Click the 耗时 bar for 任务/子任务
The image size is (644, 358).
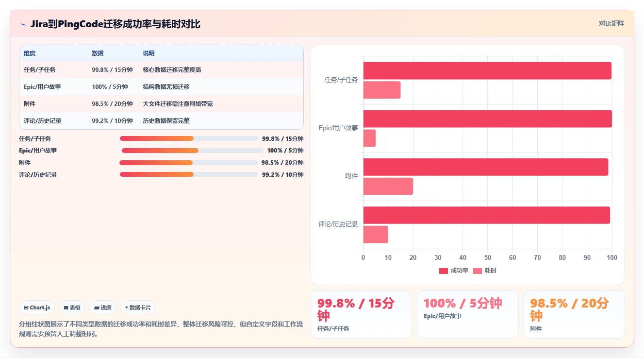pyautogui.click(x=382, y=90)
